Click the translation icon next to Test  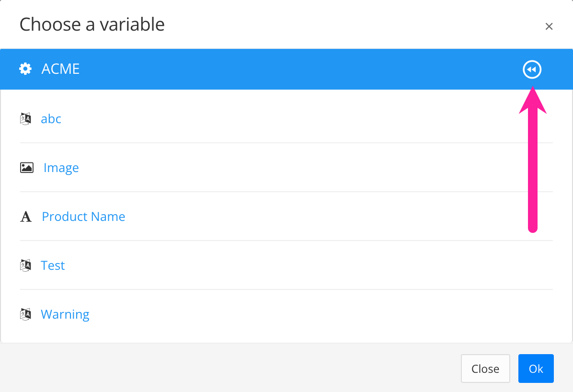[26, 265]
